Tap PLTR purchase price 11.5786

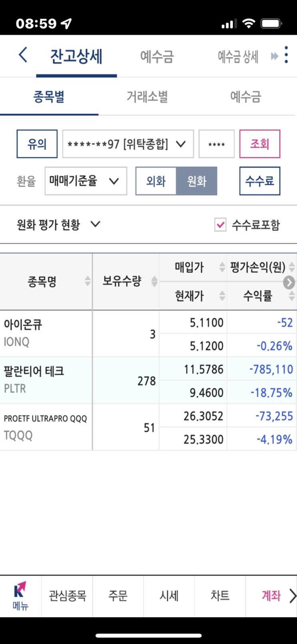tap(203, 369)
